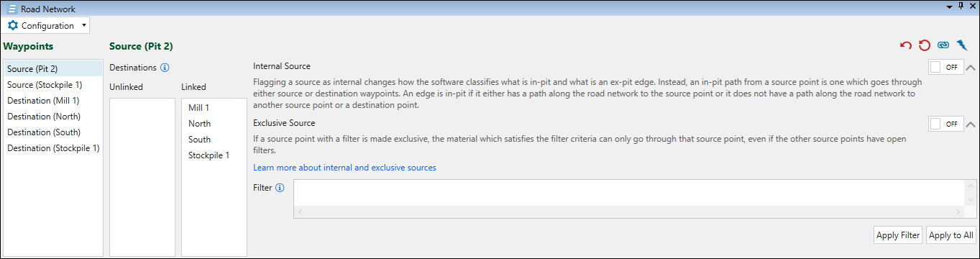Click the Configuration gear icon
The image size is (980, 259).
click(13, 25)
